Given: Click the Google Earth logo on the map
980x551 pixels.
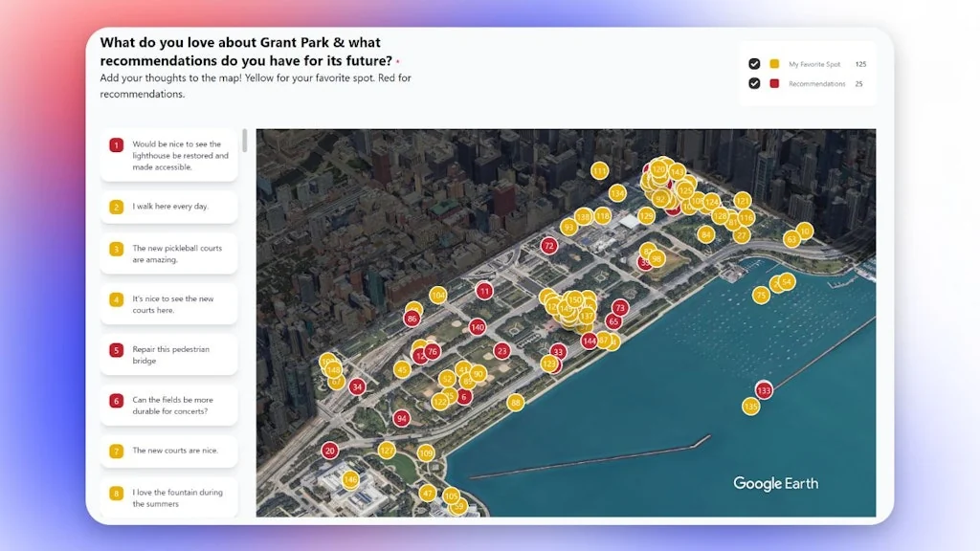Looking at the screenshot, I should click(x=775, y=483).
